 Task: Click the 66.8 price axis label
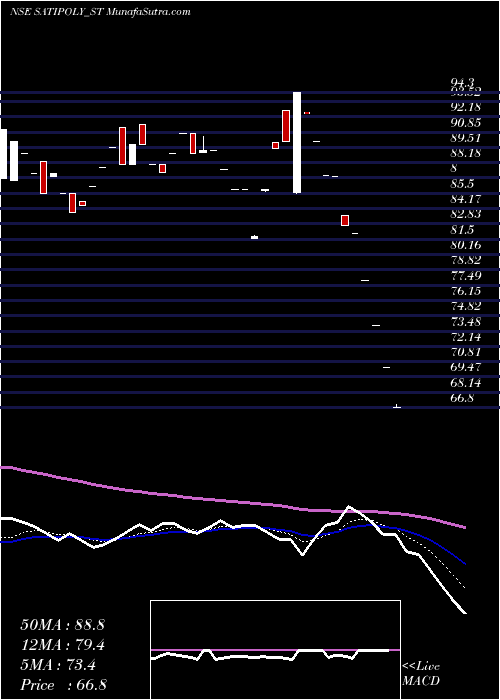point(462,397)
